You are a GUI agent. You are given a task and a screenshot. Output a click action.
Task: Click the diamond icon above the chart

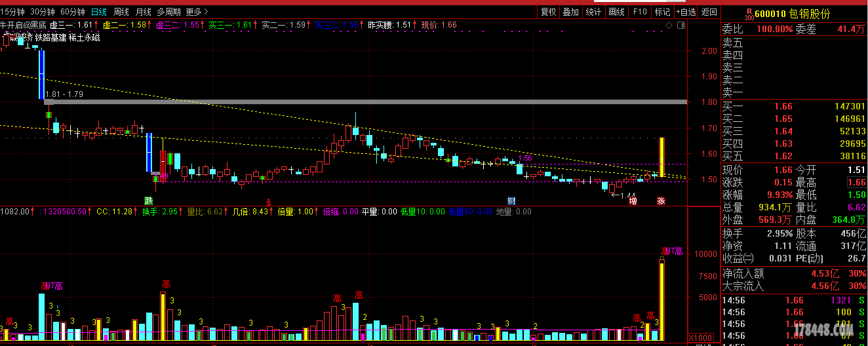(670, 25)
